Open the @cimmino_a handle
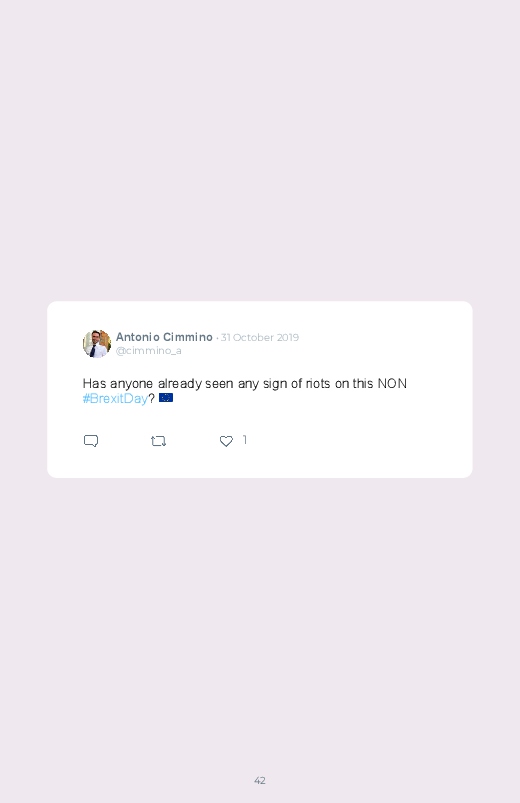This screenshot has height=803, width=520. [149, 351]
